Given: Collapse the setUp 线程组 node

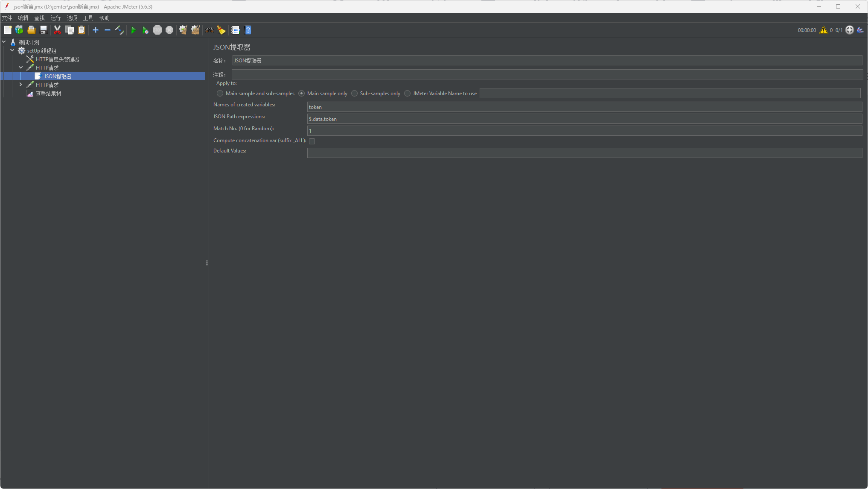Looking at the screenshot, I should coord(12,50).
